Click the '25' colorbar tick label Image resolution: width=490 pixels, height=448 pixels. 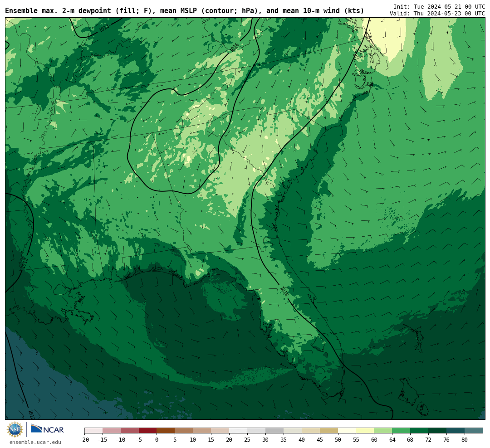[248, 440]
